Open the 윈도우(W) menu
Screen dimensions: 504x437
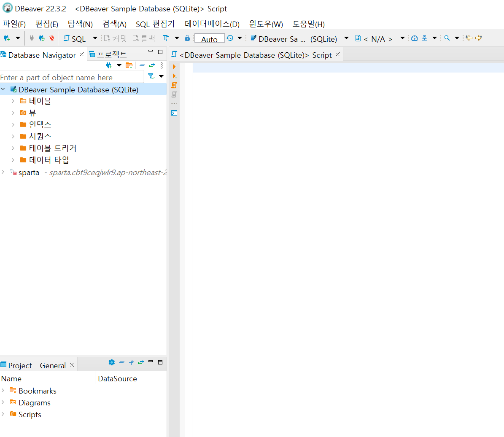pyautogui.click(x=266, y=24)
